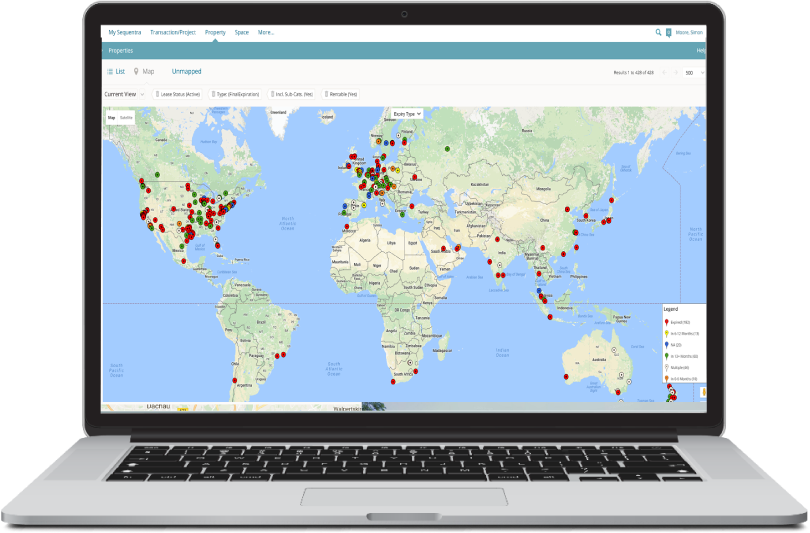810x533 pixels.
Task: Click the Map pin view icon
Action: [136, 71]
